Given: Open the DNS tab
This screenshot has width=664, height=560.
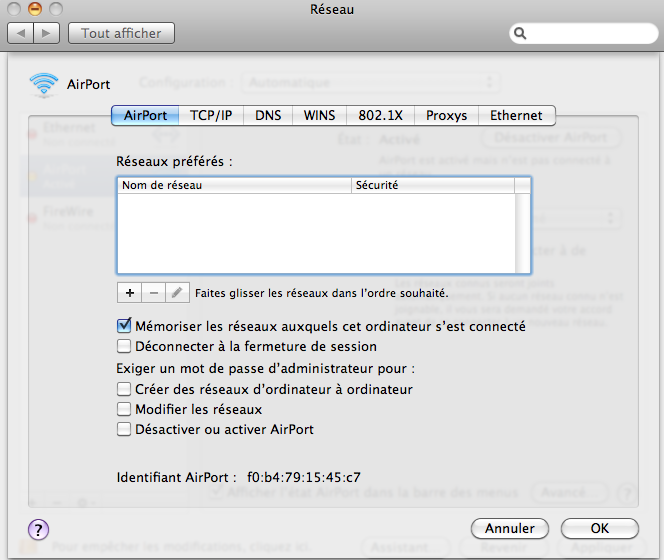Looking at the screenshot, I should [268, 115].
